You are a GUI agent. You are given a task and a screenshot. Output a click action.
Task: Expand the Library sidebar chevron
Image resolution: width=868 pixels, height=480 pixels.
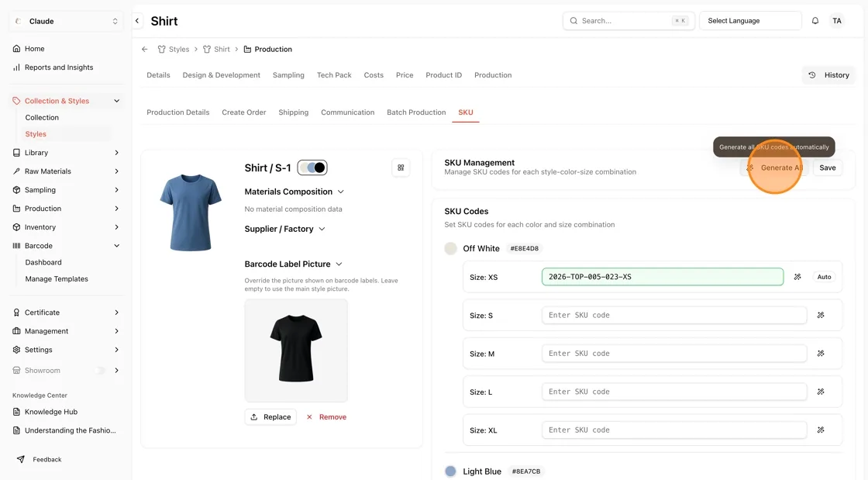116,153
